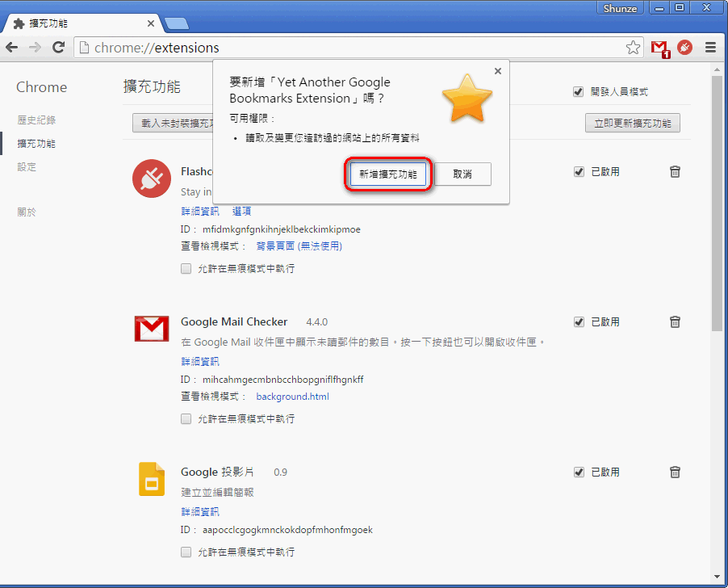Image resolution: width=728 pixels, height=588 pixels.
Task: Remove Google 投影片 extension via trash icon
Action: (676, 472)
